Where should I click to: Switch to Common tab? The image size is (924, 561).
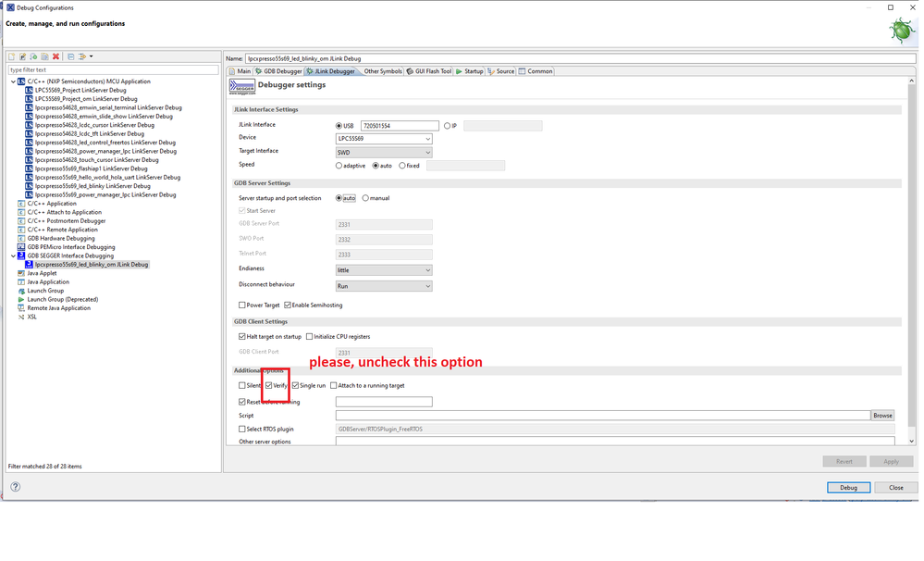click(536, 71)
